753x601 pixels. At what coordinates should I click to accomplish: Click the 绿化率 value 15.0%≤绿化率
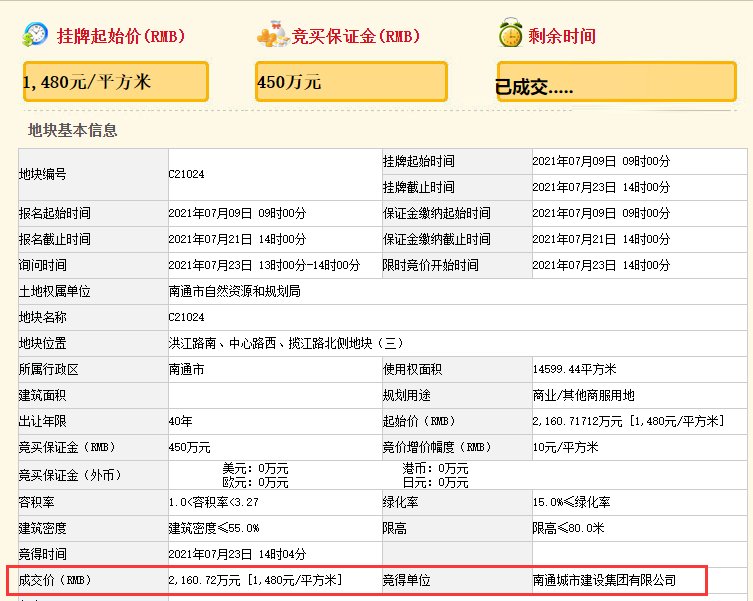571,502
